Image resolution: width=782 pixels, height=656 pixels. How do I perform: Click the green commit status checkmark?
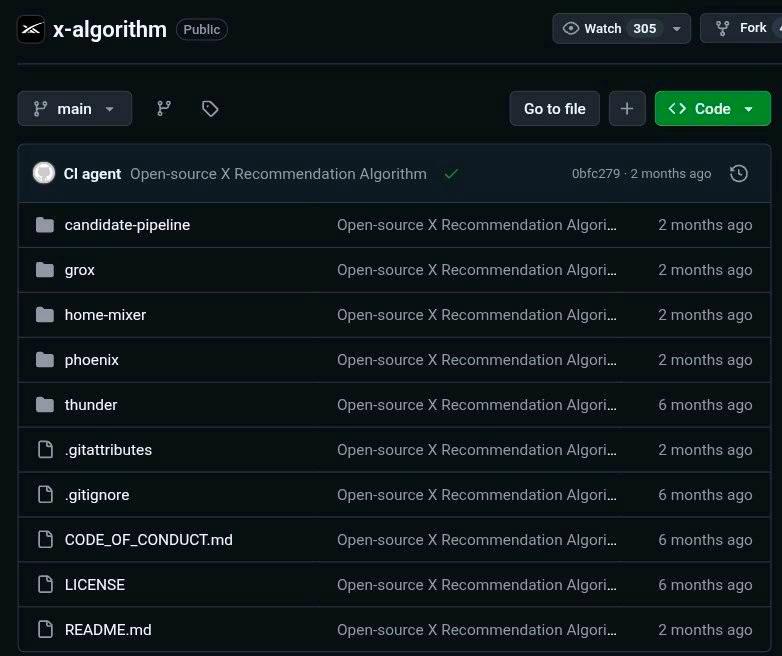click(451, 174)
